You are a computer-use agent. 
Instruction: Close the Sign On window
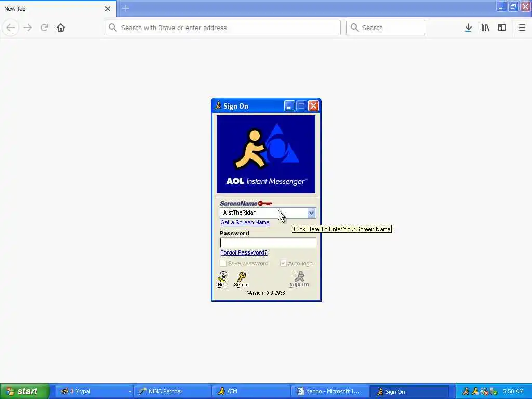313,106
